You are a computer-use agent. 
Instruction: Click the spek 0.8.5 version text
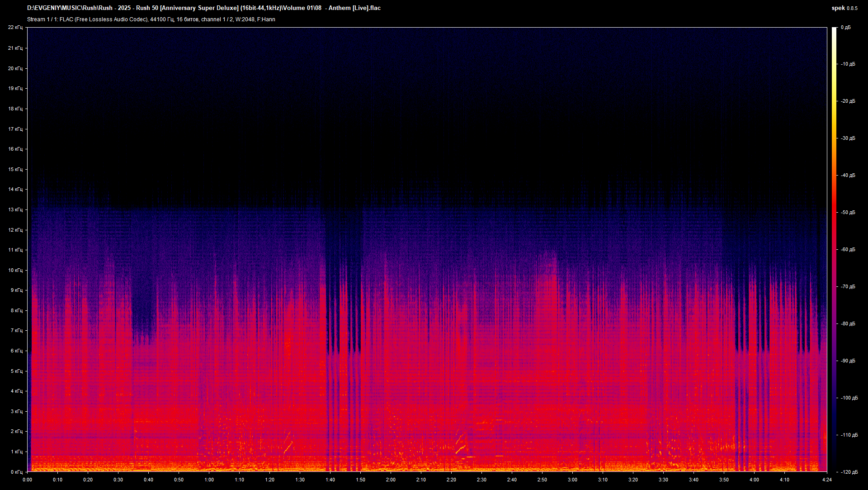pyautogui.click(x=844, y=8)
